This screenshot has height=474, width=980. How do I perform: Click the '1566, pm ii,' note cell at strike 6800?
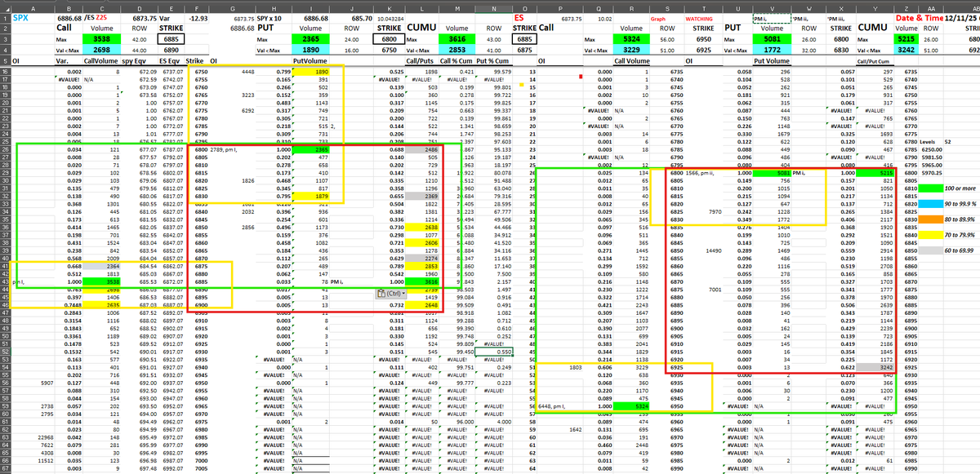point(702,173)
